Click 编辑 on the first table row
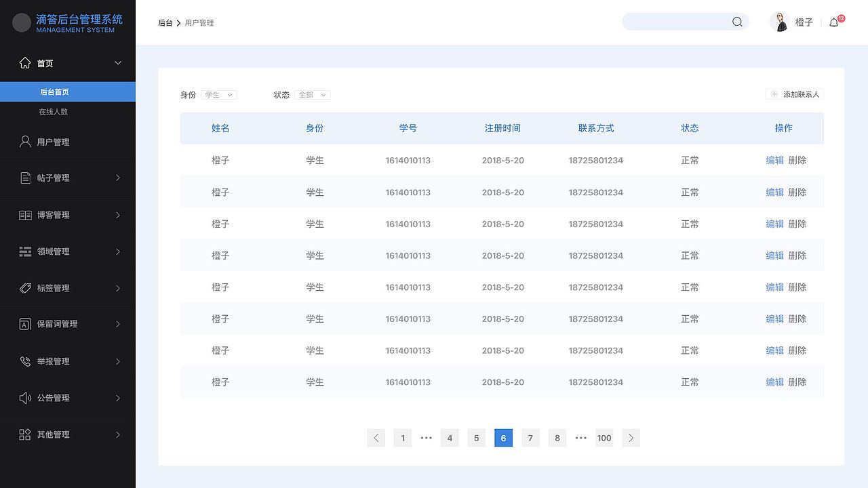Image resolution: width=868 pixels, height=488 pixels. [x=774, y=160]
